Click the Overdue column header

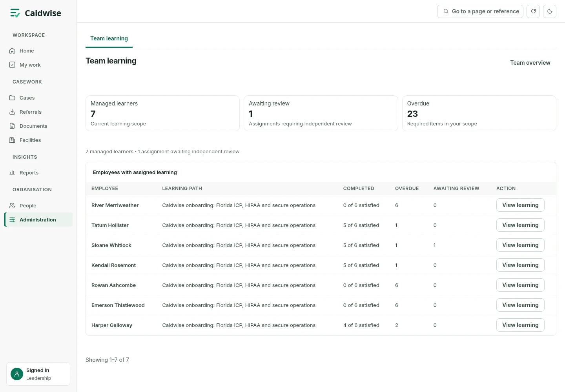[x=407, y=189]
